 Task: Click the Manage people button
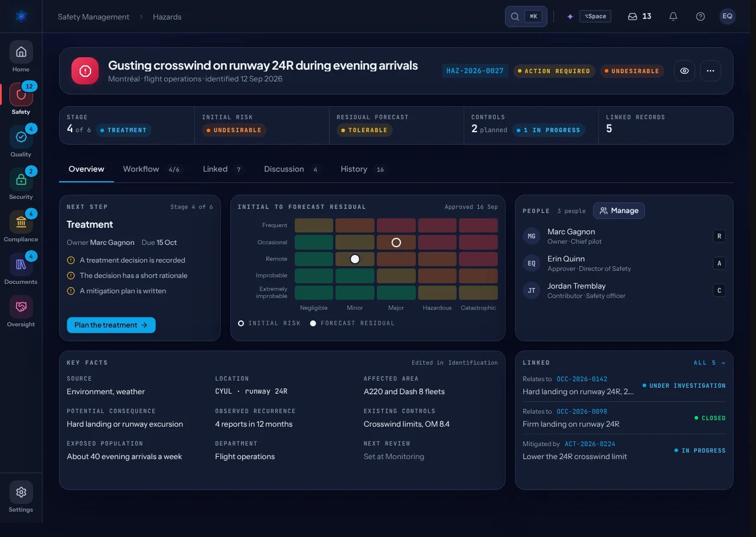(x=619, y=211)
